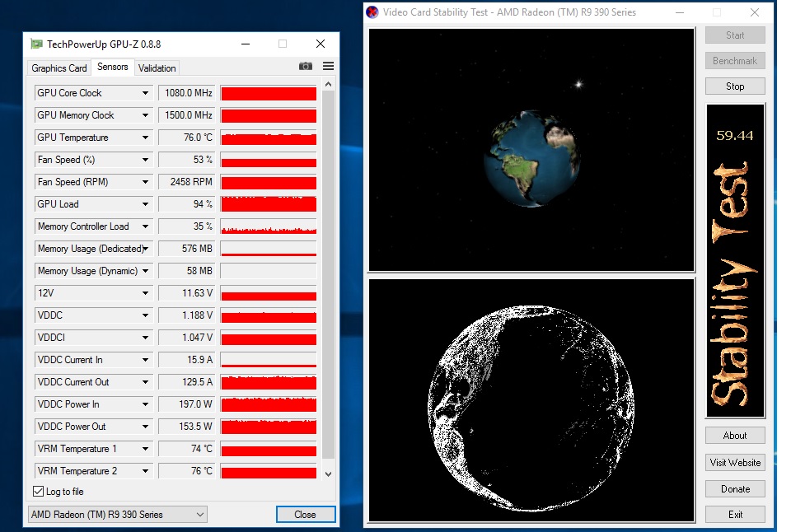Click the 94 % GPU load value
This screenshot has height=532, width=791.
click(187, 204)
